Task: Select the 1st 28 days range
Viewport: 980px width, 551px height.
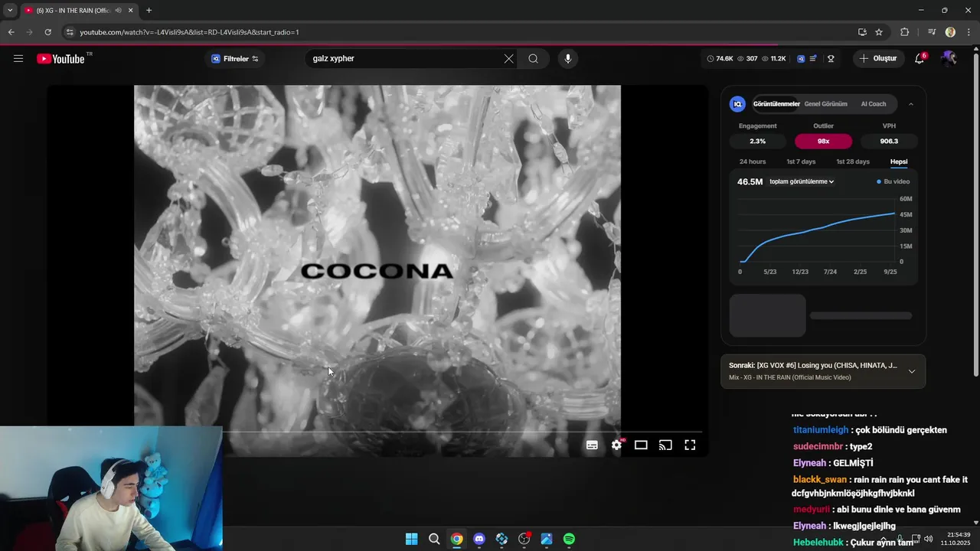Action: [x=853, y=161]
